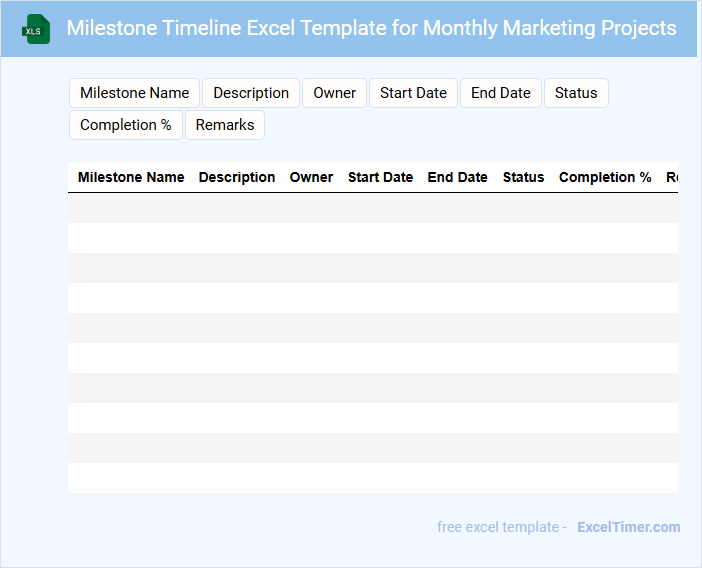Select the Owner column header

coord(311,177)
